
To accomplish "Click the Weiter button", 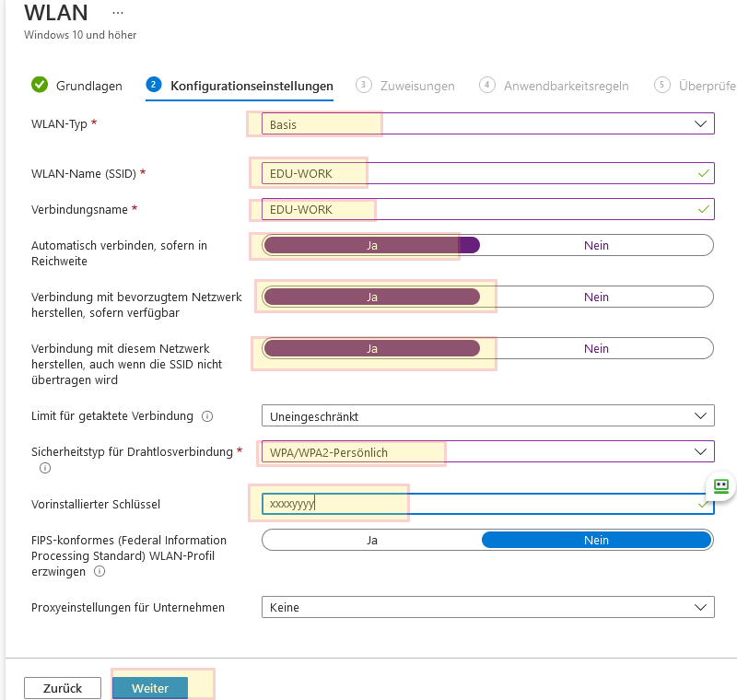I will tap(150, 688).
